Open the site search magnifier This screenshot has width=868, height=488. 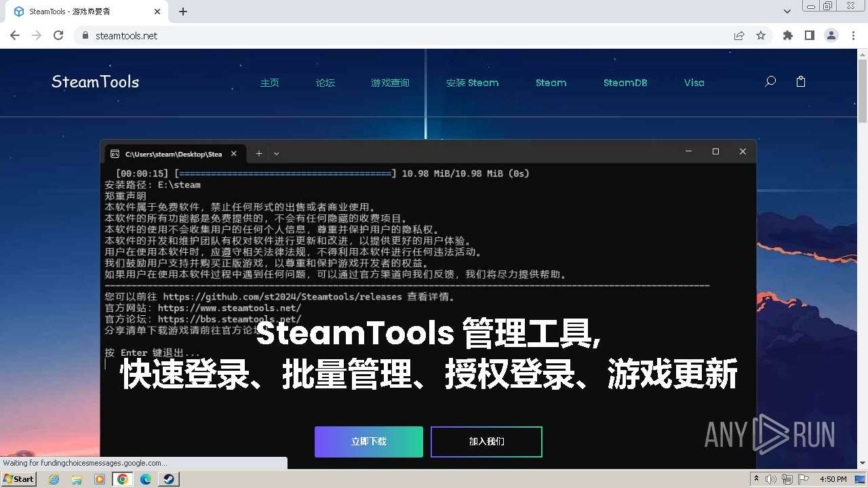click(x=770, y=81)
